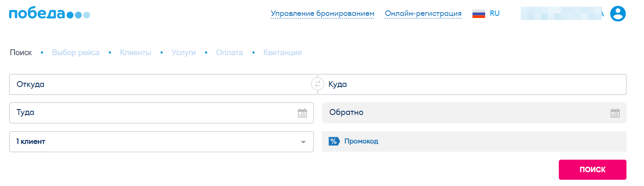Open the Управление бронированием link
Screen dimensions: 644x186
pos(322,14)
